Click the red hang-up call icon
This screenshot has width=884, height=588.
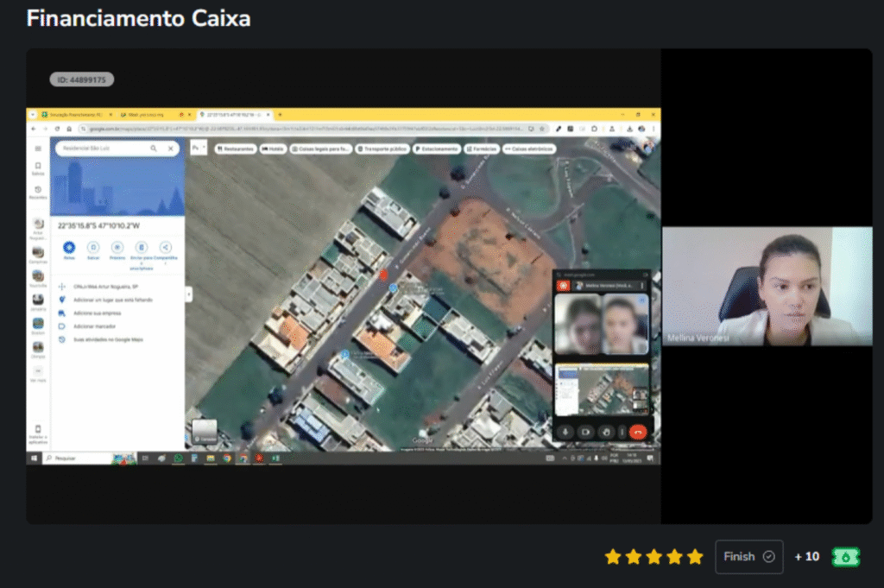coord(638,432)
